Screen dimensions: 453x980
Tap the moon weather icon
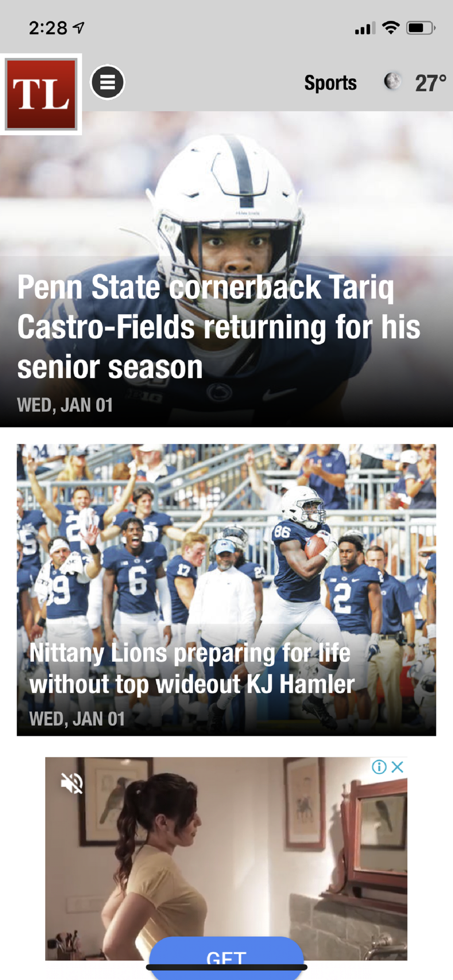392,82
